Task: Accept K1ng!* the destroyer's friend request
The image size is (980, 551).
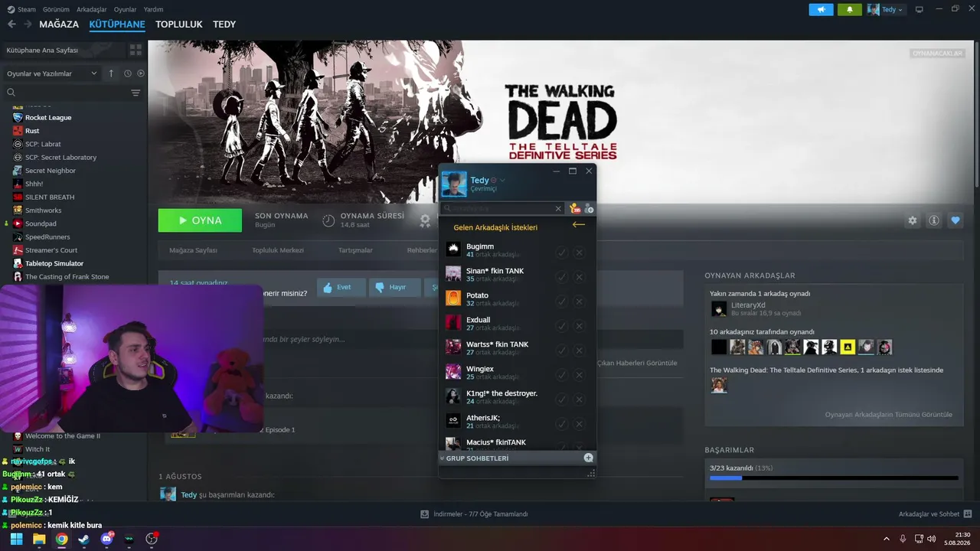Action: [x=561, y=399]
